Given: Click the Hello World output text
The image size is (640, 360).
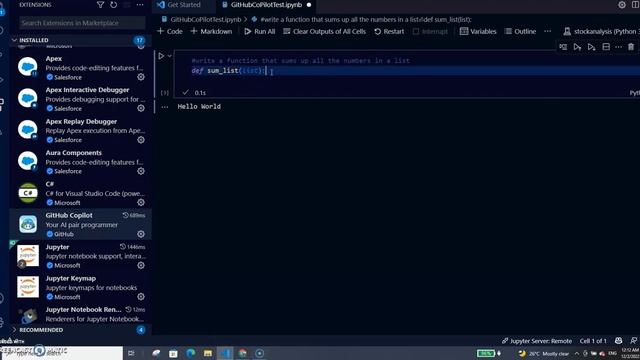Looking at the screenshot, I should pos(199,107).
